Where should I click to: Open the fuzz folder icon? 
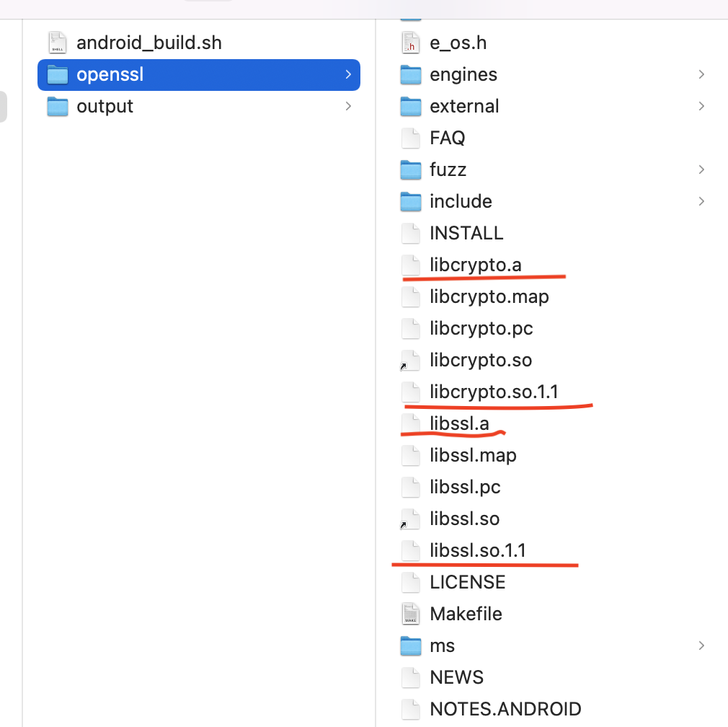tap(410, 169)
